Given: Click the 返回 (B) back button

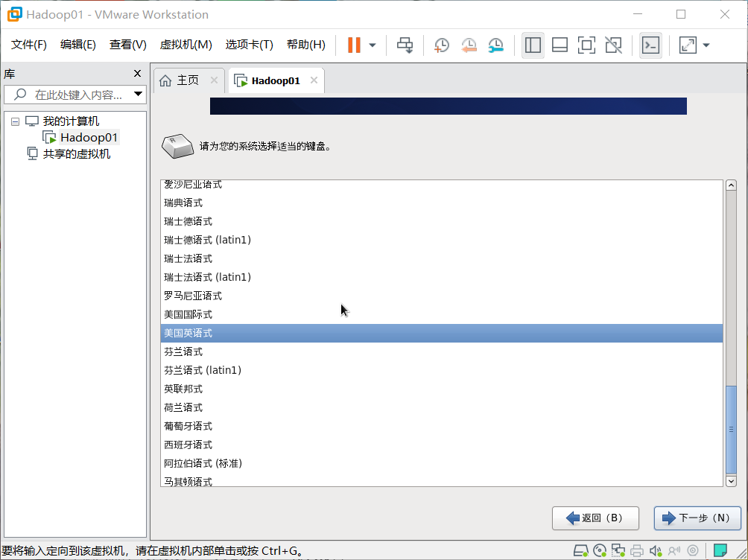Looking at the screenshot, I should (x=595, y=518).
